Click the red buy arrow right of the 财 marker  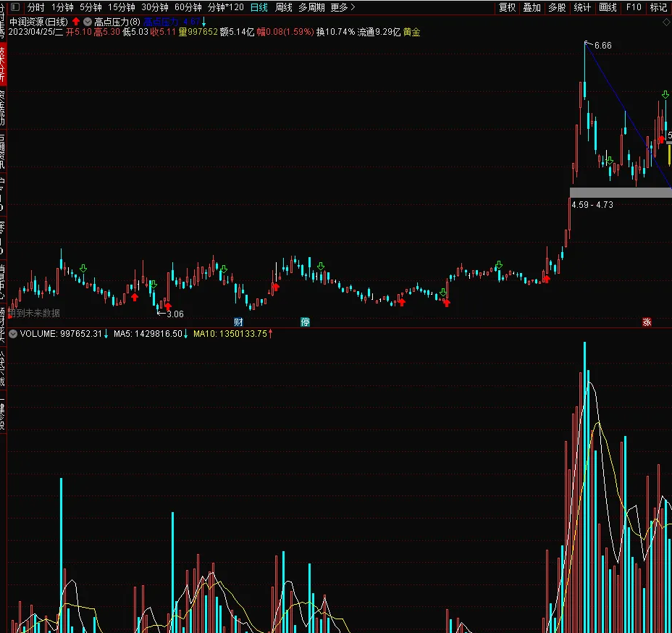276,287
